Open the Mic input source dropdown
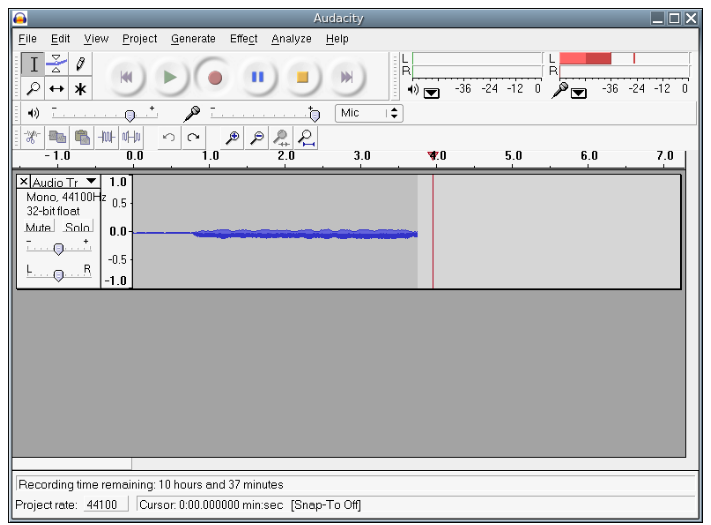The width and height of the screenshot is (711, 525). pyautogui.click(x=369, y=113)
